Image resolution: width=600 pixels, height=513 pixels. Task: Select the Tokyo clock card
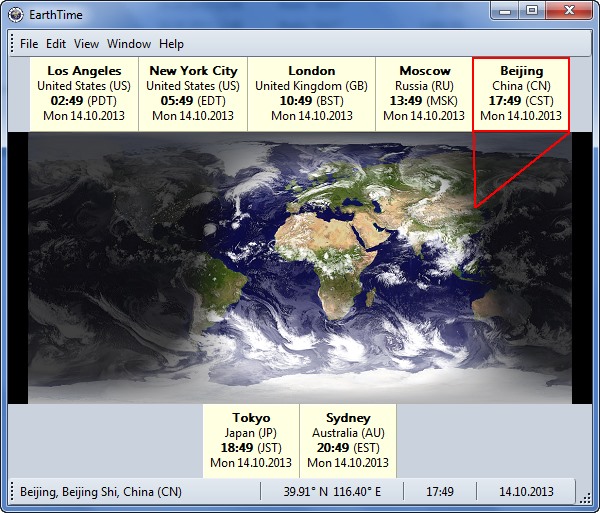point(251,440)
